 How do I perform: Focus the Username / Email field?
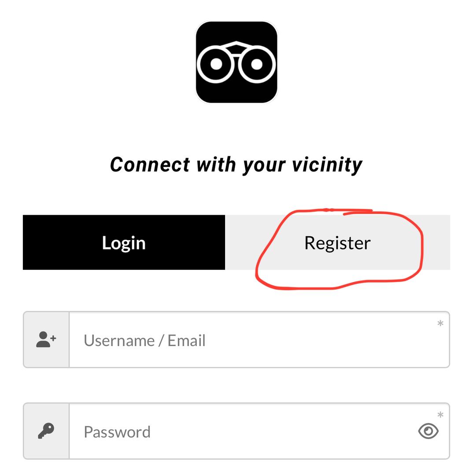click(259, 340)
